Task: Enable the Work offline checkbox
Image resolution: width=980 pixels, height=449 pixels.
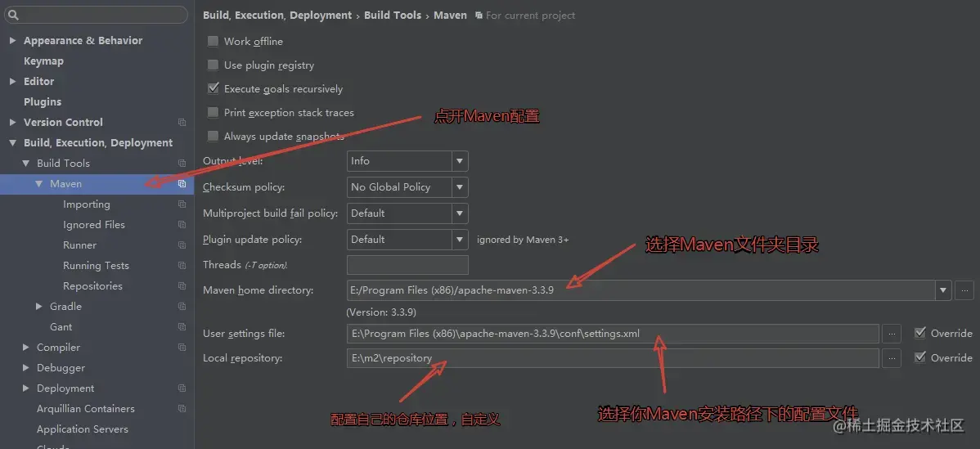Action: (214, 41)
